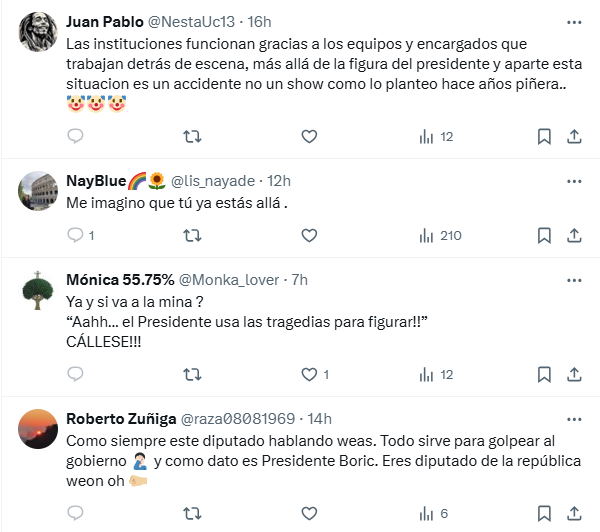
Task: Open more options on NayBlue's tweet
Action: (574, 181)
